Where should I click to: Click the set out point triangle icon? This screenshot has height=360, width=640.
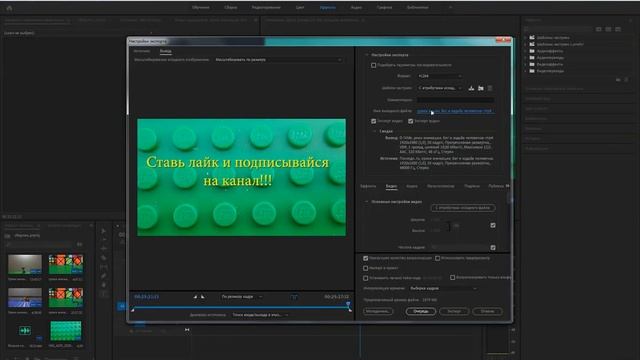(x=203, y=297)
